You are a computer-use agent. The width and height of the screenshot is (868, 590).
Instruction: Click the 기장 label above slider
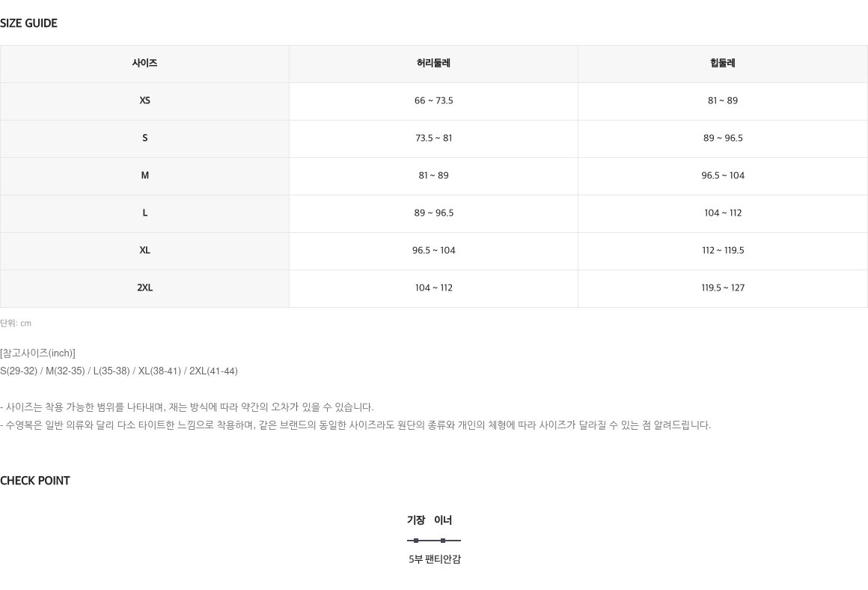(416, 520)
